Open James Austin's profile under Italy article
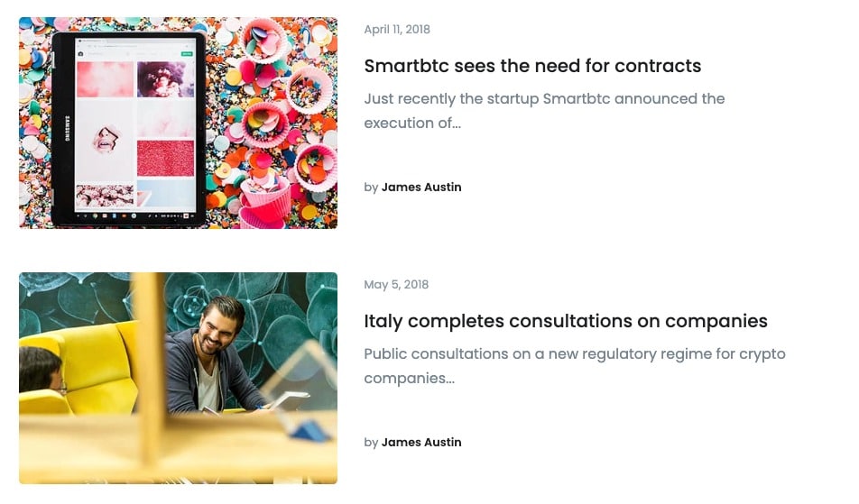The height and width of the screenshot is (504, 859). (x=421, y=442)
